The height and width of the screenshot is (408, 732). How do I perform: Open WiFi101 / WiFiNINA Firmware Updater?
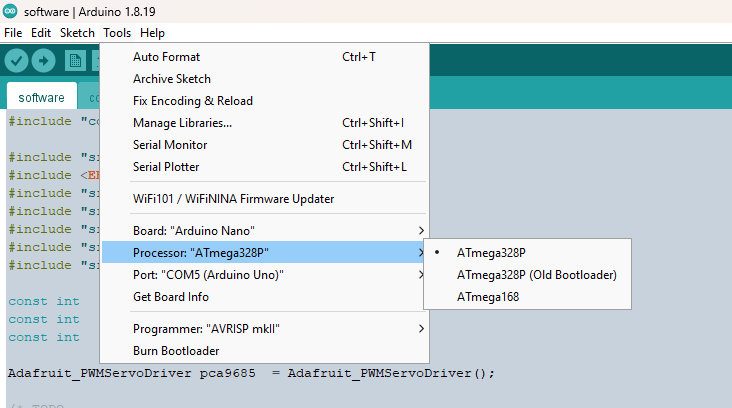265,199
